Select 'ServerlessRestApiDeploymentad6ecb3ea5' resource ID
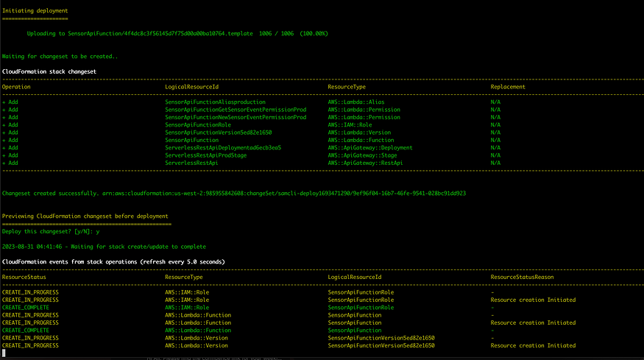 tap(223, 147)
